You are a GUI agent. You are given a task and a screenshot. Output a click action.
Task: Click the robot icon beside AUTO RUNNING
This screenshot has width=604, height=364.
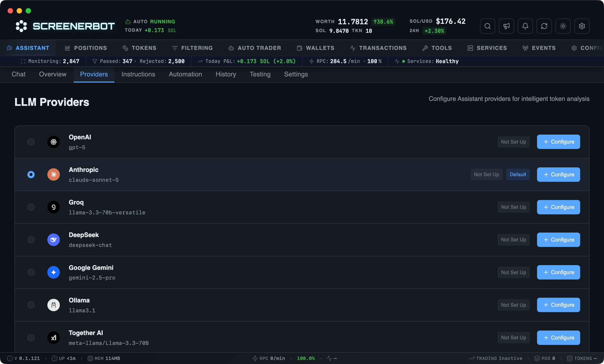tap(128, 22)
